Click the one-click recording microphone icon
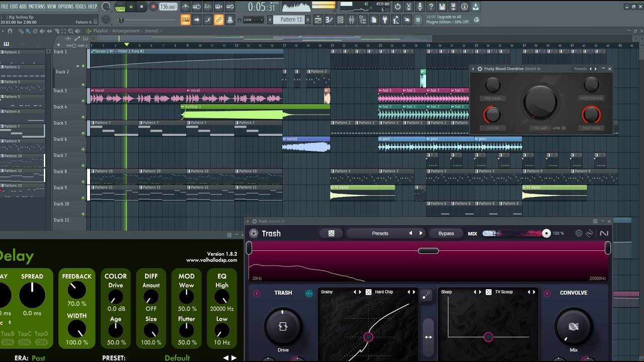644x362 pixels. pyautogui.click(x=420, y=7)
